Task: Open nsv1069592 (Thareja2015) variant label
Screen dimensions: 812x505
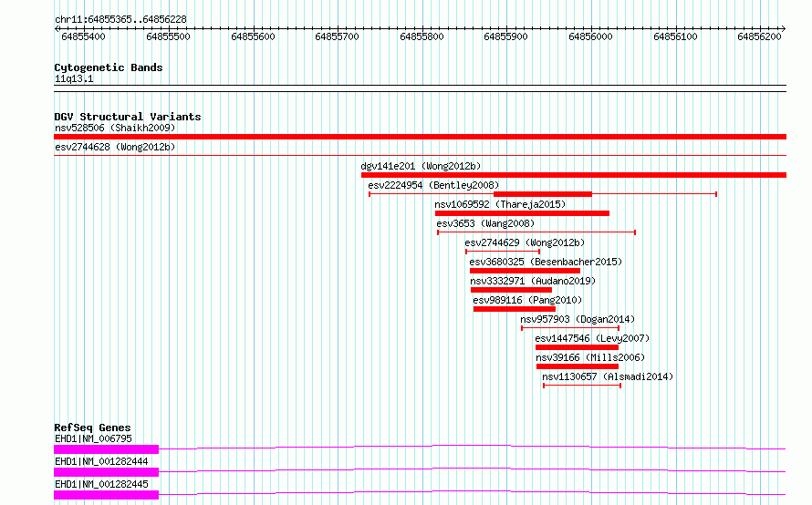Action: [500, 204]
